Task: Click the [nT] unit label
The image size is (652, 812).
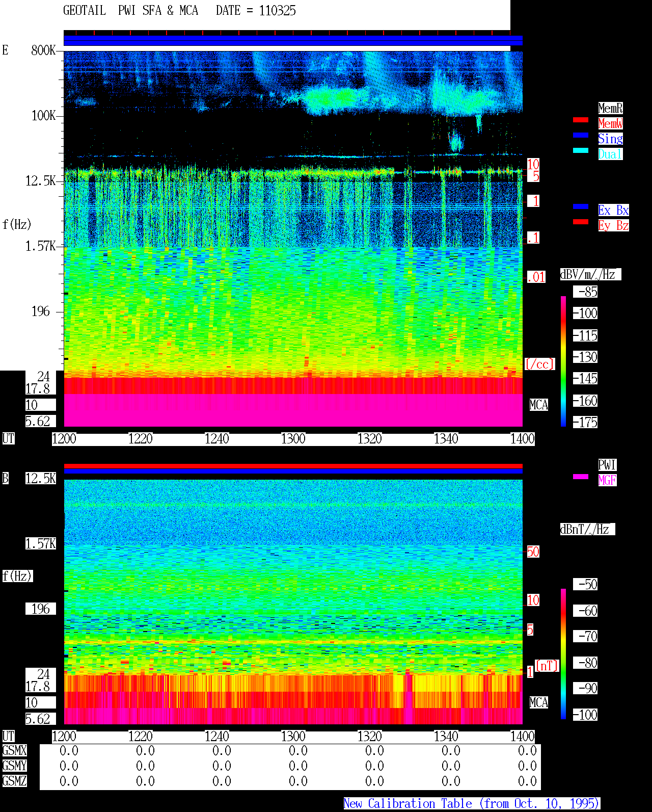Action: [x=547, y=666]
